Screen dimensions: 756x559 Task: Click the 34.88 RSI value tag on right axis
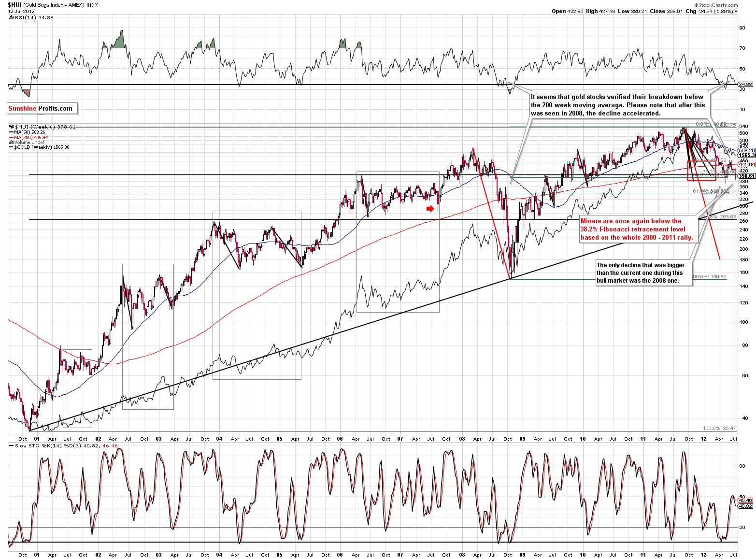coord(745,84)
